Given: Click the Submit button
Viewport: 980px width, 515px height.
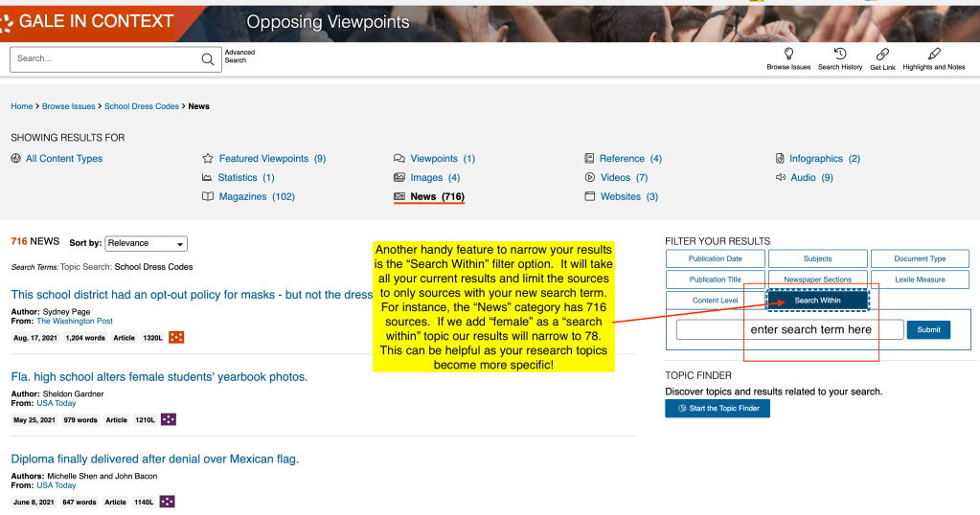Looking at the screenshot, I should pos(928,329).
